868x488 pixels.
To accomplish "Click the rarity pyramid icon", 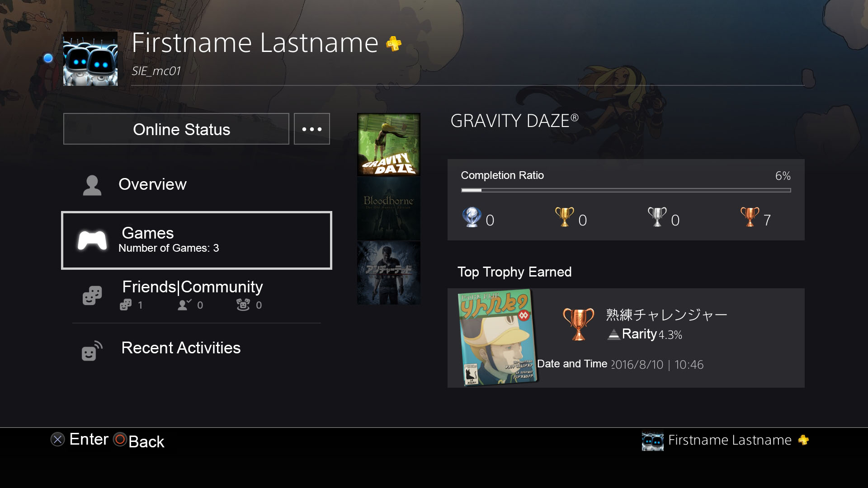I will pos(613,334).
